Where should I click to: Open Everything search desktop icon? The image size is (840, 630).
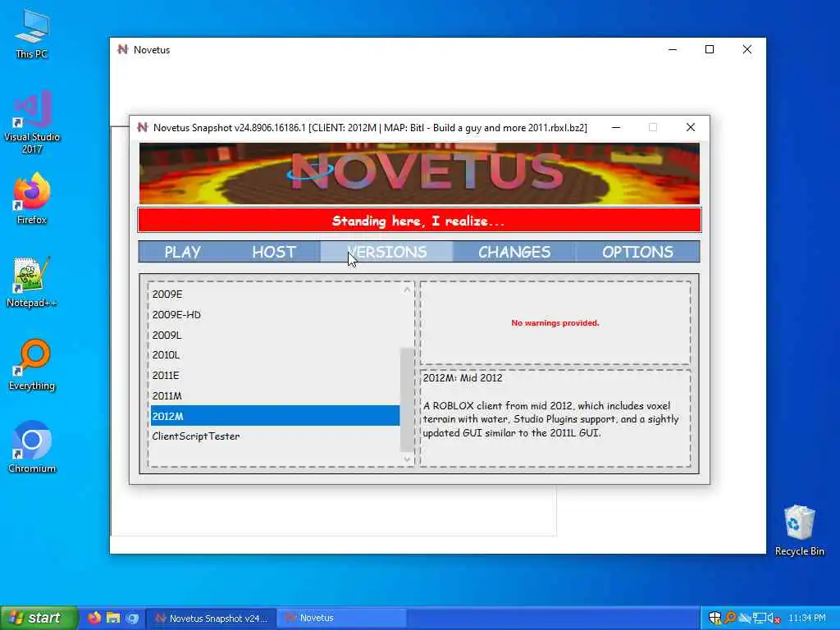tap(32, 365)
